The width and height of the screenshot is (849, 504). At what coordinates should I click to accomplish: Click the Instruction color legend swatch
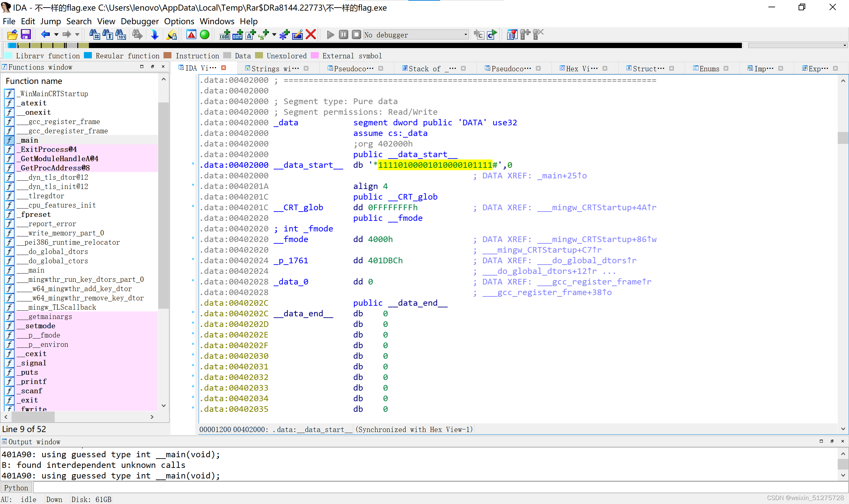click(167, 55)
